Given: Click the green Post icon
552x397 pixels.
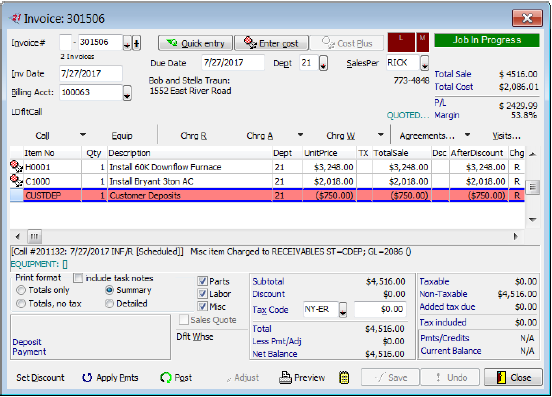Looking at the screenshot, I should [x=165, y=378].
